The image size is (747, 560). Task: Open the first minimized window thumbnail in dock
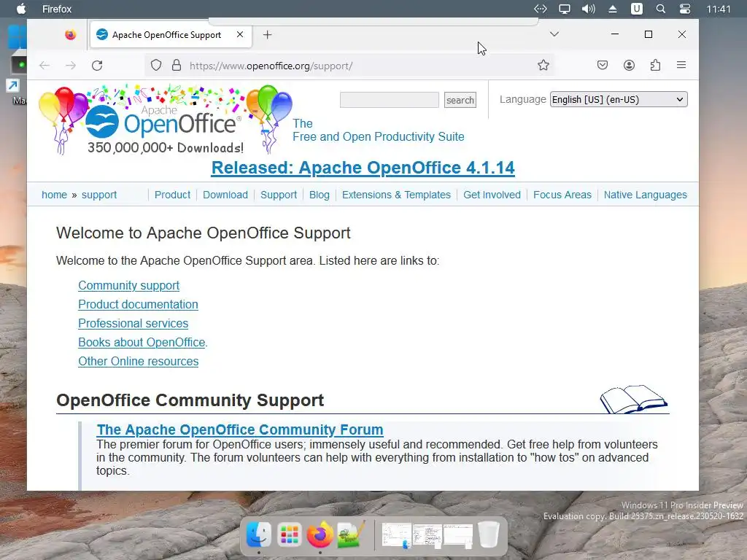(397, 535)
